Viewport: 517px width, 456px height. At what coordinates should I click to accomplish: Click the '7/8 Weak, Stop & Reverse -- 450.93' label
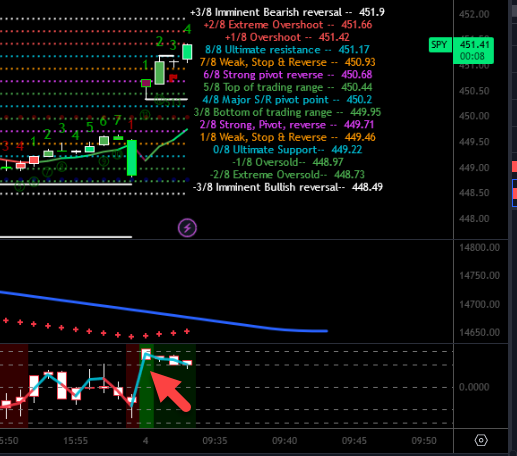pos(287,62)
